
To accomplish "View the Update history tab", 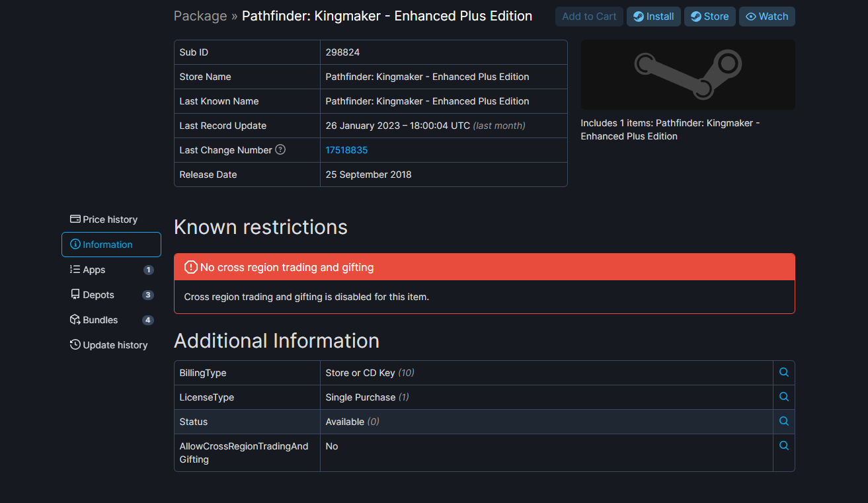I will 111,345.
